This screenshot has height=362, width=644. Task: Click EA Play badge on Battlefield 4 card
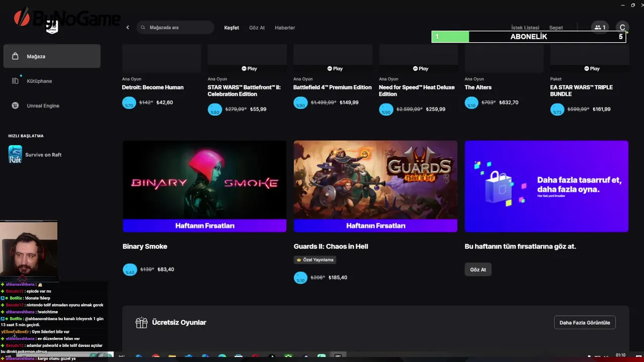pyautogui.click(x=335, y=68)
